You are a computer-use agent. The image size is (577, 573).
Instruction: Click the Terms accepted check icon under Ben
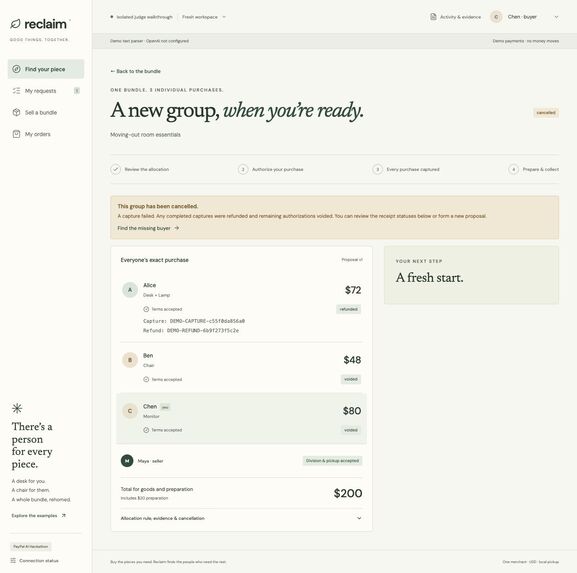click(x=146, y=379)
